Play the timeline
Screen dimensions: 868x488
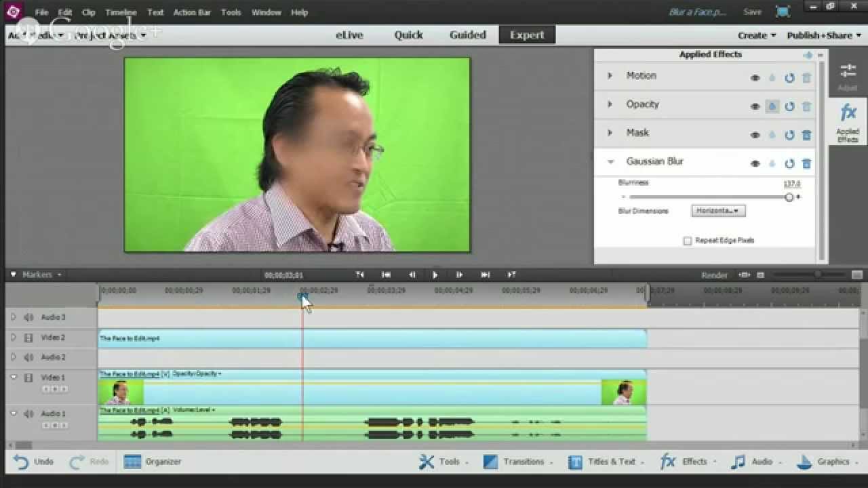tap(435, 274)
